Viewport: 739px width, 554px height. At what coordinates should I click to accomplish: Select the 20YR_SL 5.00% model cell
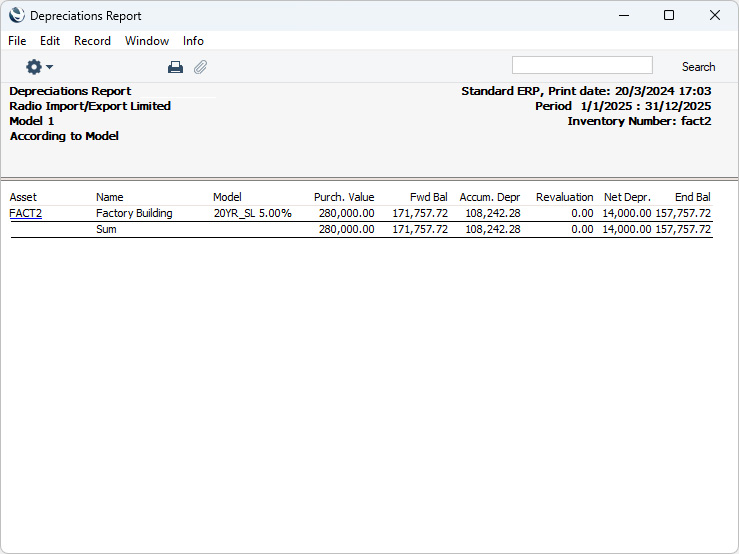(253, 213)
